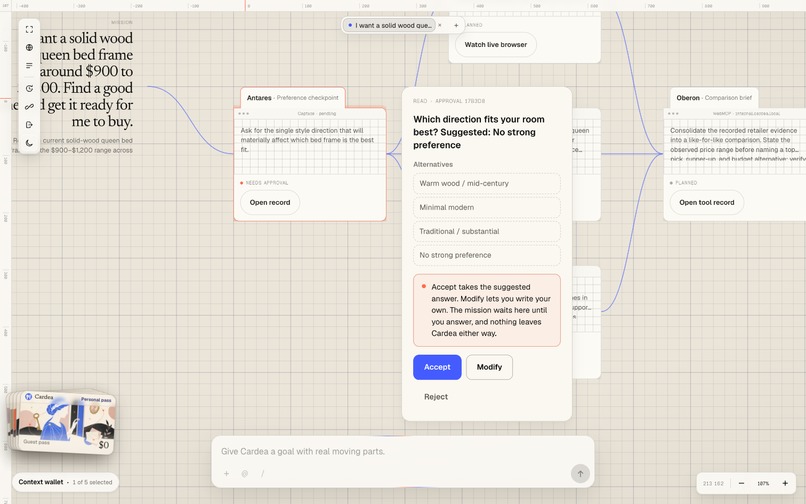Click the Reject link
Screen dimensions: 806x504
pos(436,397)
